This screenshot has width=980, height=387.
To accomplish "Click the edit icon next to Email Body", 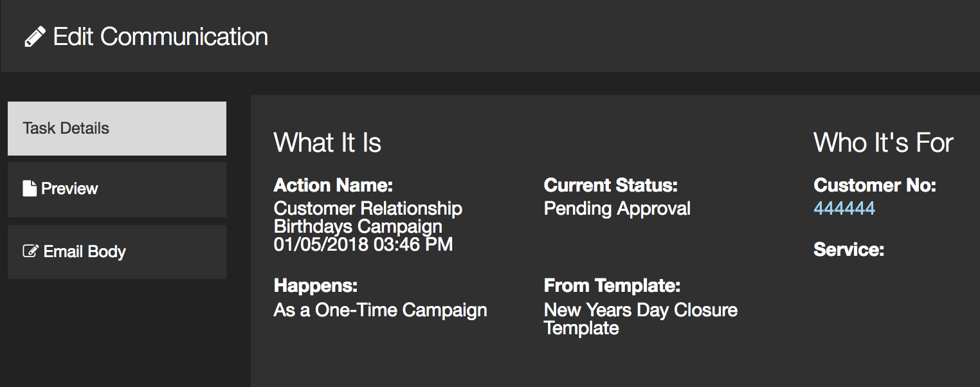I will (x=30, y=251).
